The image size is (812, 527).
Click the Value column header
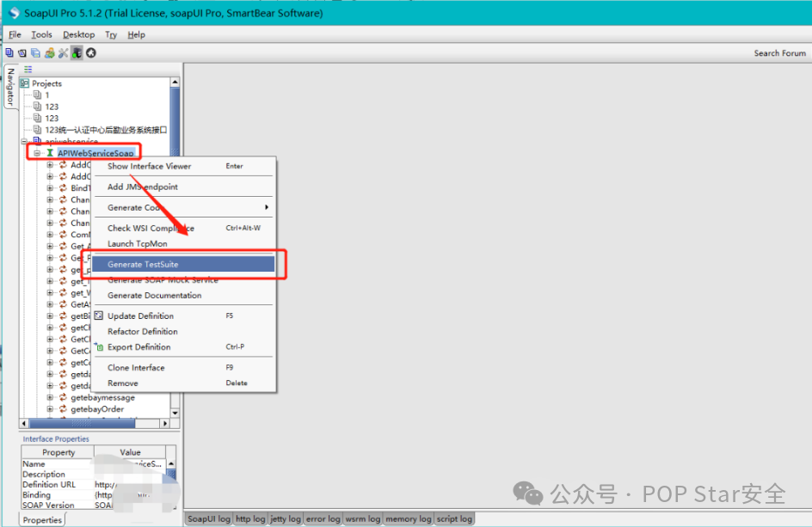pos(130,452)
